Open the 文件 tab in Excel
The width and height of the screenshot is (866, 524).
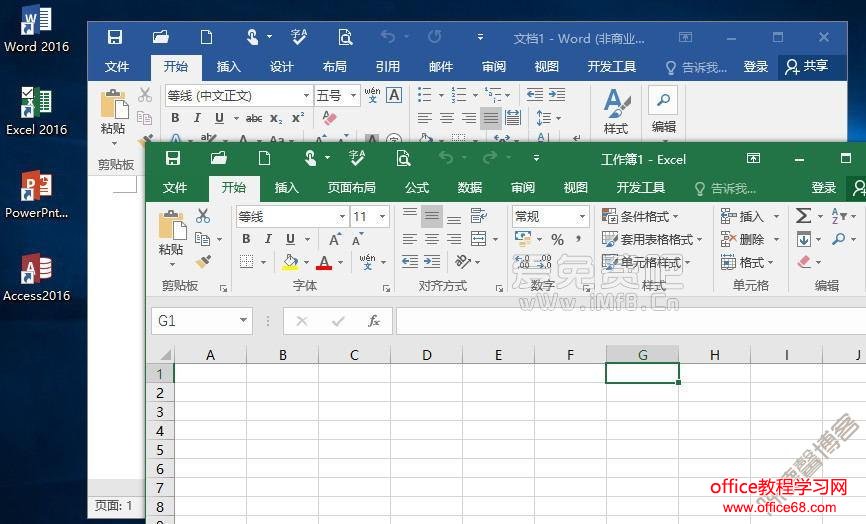(x=175, y=188)
